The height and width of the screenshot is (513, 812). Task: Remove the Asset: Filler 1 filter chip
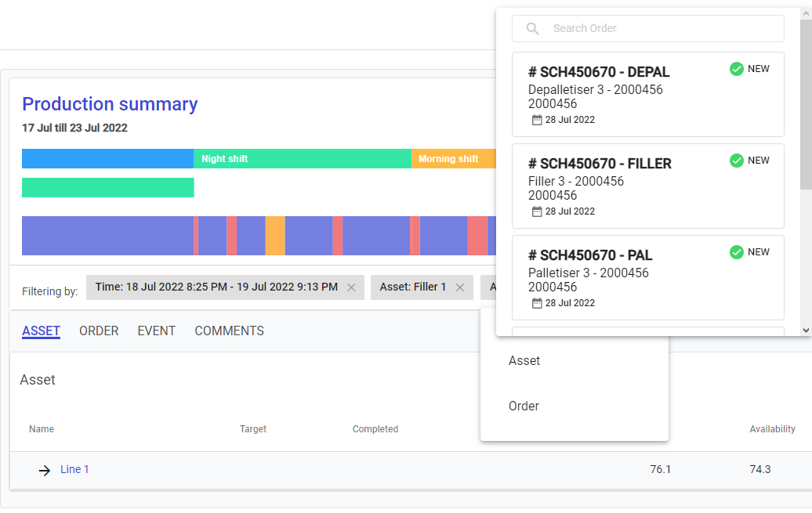click(x=460, y=287)
